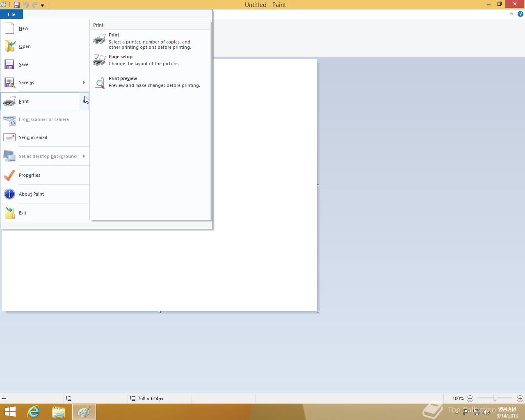Choose Open from the File menu
The width and height of the screenshot is (525, 420).
click(45, 46)
